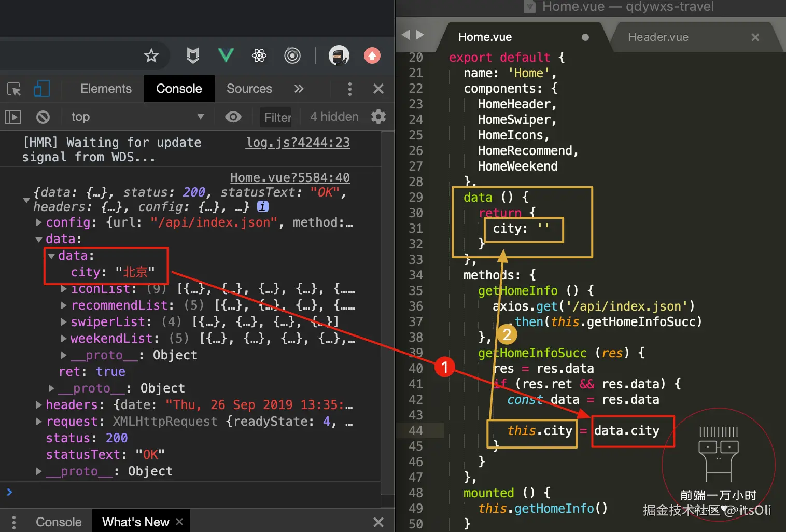Open the React devtools extension
This screenshot has width=786, height=532.
pos(259,55)
